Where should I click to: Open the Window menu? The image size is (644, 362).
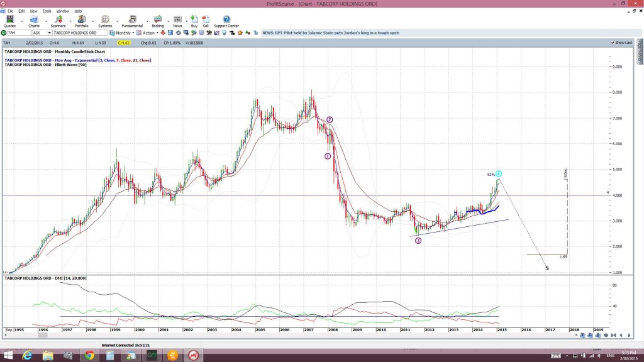[62, 11]
